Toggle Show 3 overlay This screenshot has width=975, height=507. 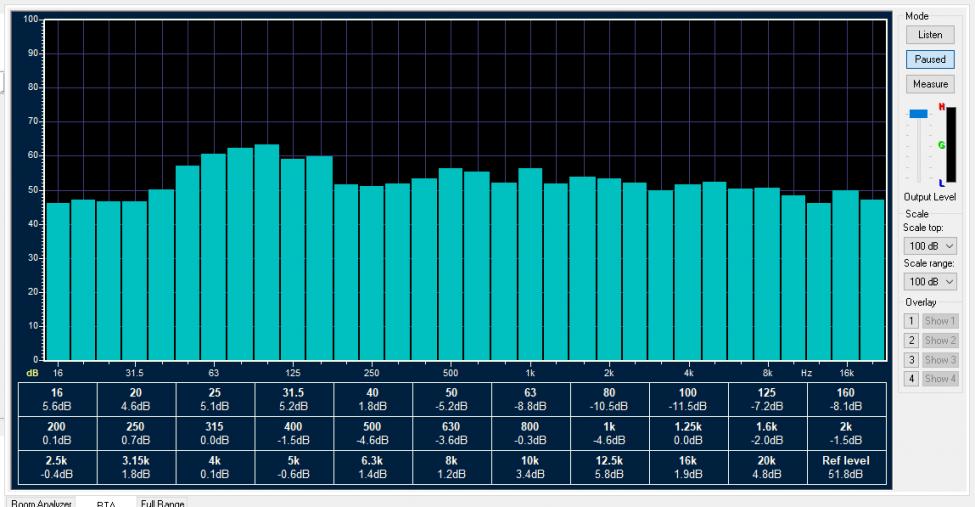coord(939,360)
